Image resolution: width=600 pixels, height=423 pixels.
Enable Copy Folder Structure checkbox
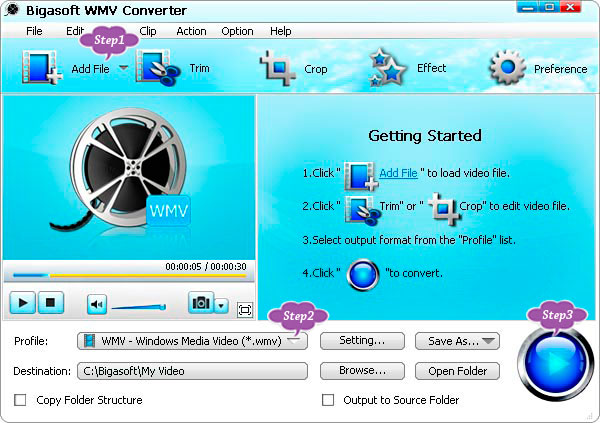(20, 400)
